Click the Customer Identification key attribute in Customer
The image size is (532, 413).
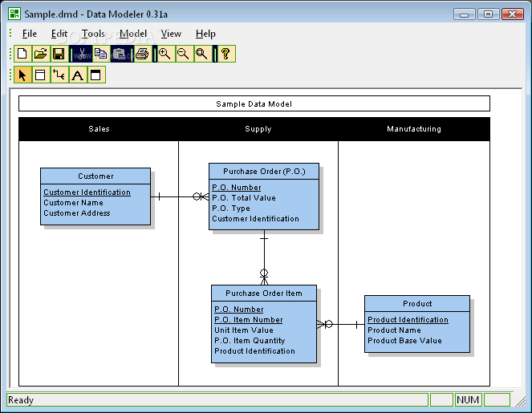click(x=87, y=192)
